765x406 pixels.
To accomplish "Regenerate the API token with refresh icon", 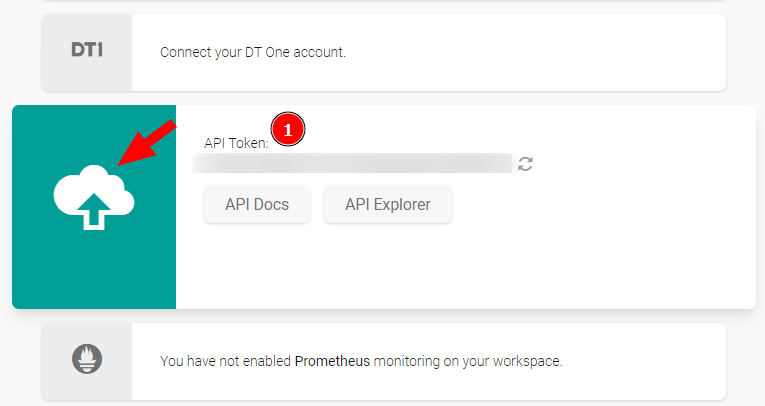I will coord(525,164).
